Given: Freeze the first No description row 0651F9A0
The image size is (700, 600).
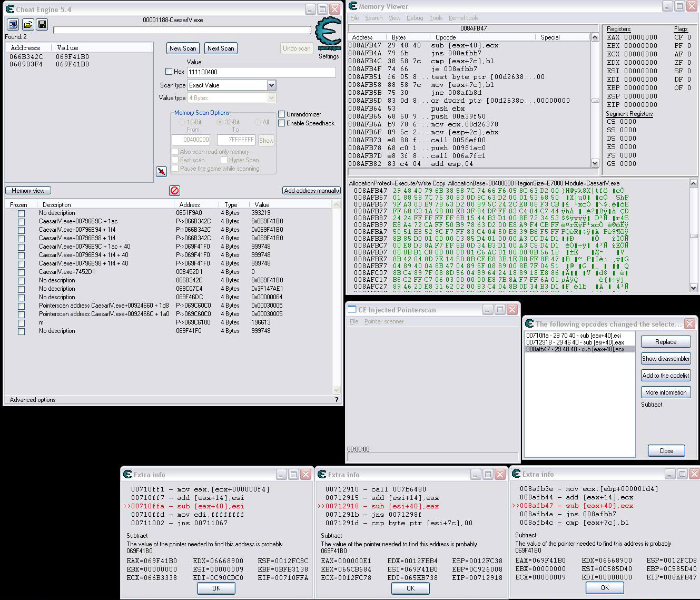Looking at the screenshot, I should point(21,213).
